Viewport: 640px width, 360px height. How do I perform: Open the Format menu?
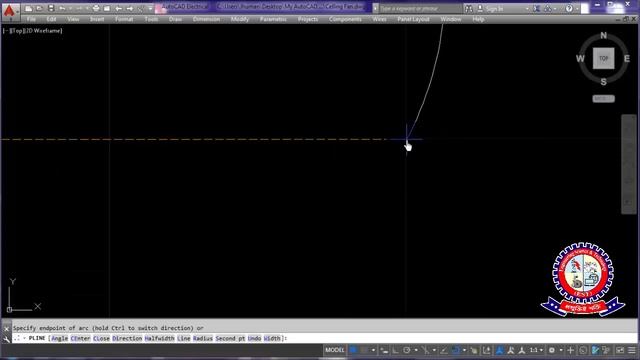[124, 19]
